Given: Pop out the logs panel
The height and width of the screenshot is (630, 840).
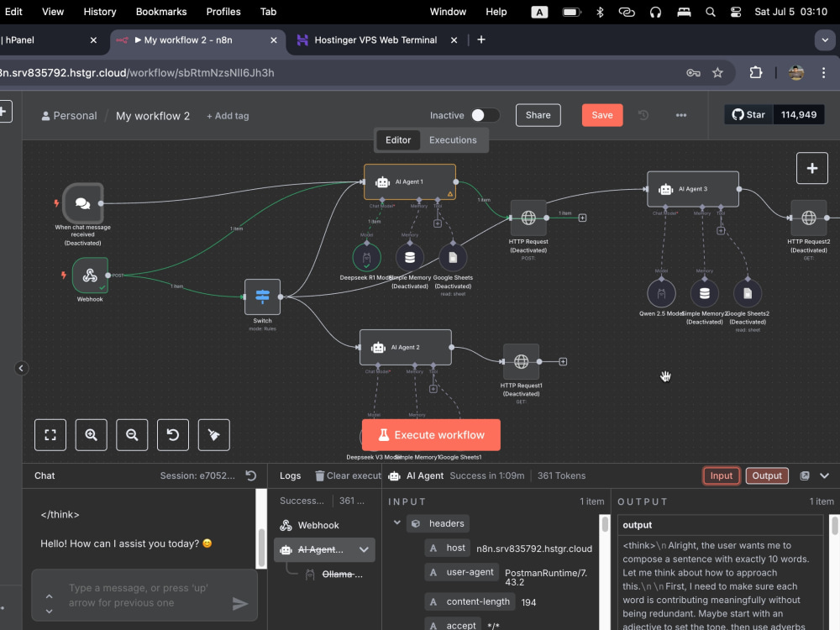Looking at the screenshot, I should (804, 475).
